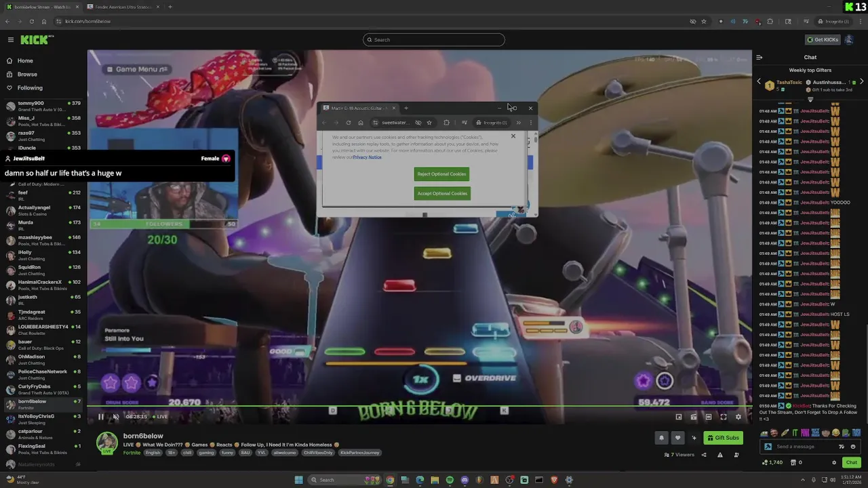Viewport: 868px width, 488px height.
Task: Focus the Kick search field
Action: point(434,39)
